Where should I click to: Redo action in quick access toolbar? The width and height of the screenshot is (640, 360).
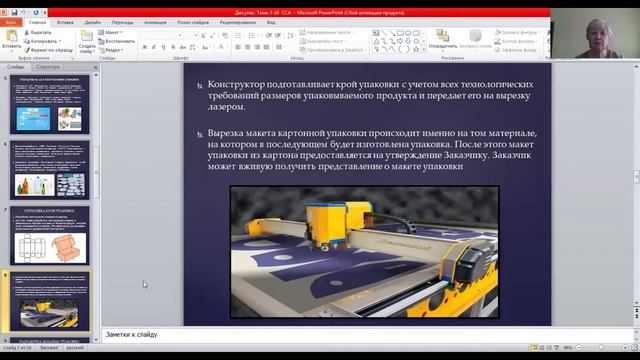point(36,13)
